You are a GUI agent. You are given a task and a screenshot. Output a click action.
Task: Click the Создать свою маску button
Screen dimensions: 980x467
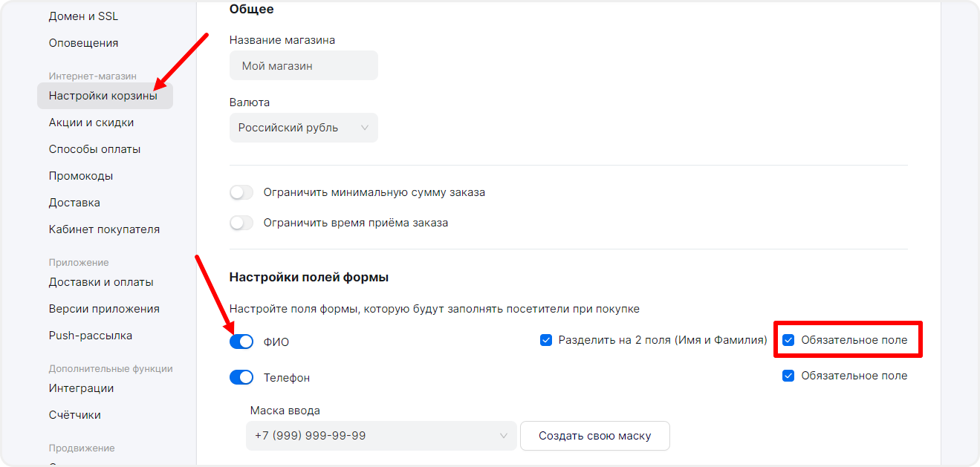(x=594, y=436)
